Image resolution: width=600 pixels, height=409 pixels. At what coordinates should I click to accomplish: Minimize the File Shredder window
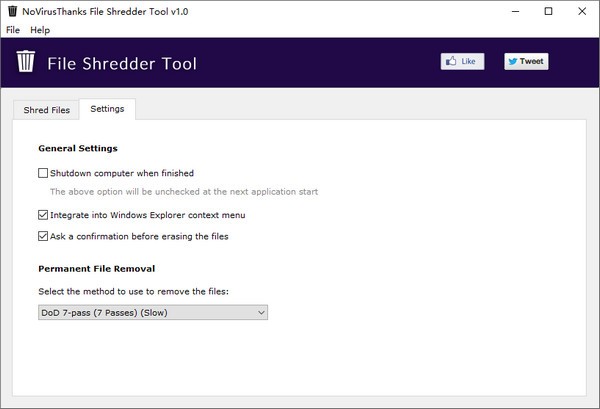click(515, 11)
